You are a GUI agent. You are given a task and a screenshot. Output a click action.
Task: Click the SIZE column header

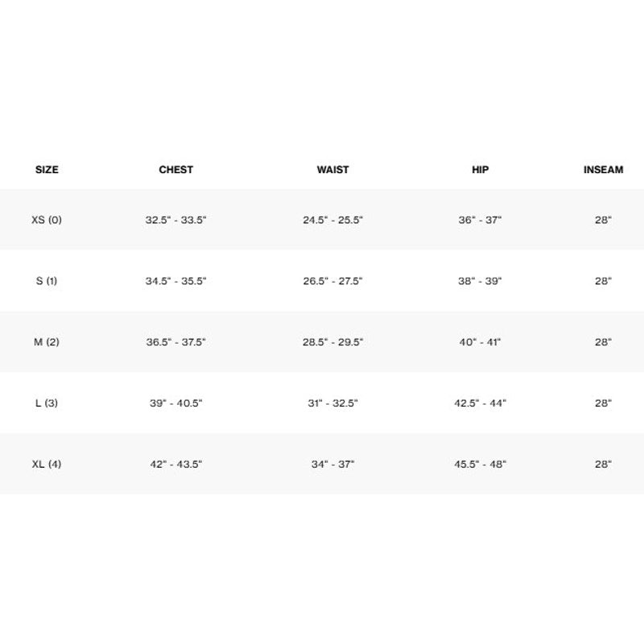[x=47, y=170]
